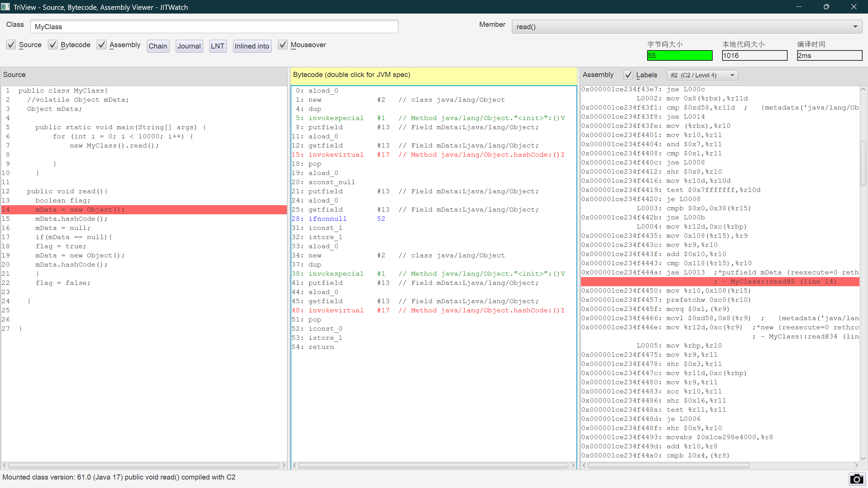Viewport: 868px width, 488px height.
Task: Click the LNT button
Action: coord(218,46)
